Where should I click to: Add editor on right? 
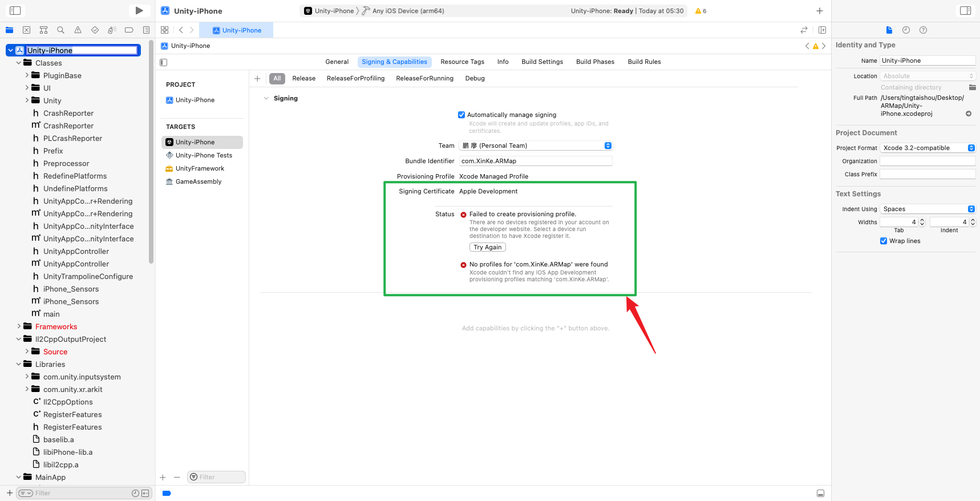pyautogui.click(x=822, y=30)
